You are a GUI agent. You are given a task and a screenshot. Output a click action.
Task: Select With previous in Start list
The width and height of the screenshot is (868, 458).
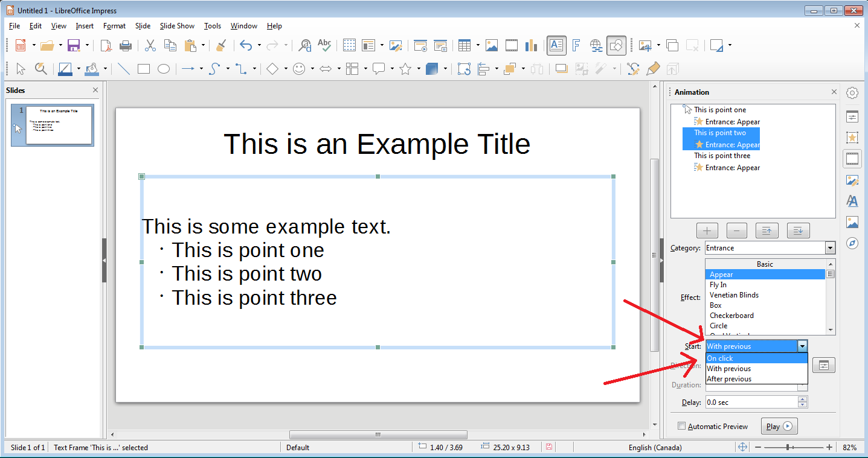756,369
